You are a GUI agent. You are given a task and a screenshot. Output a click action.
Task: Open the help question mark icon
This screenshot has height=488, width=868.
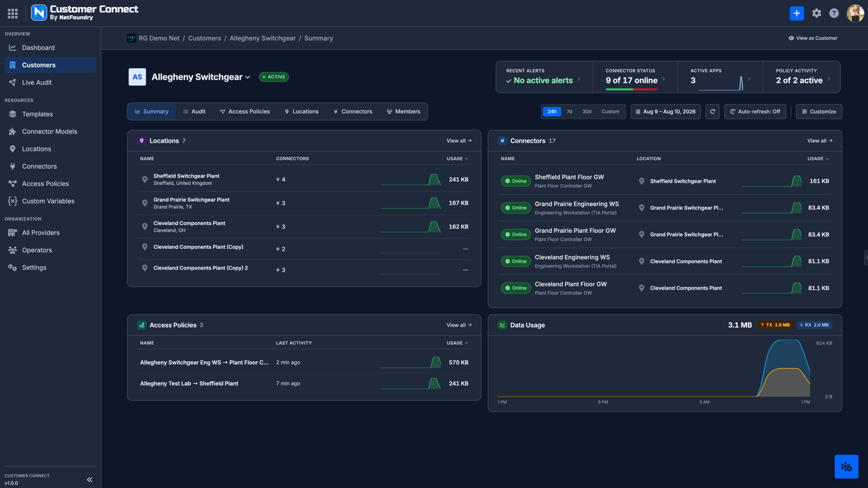(834, 14)
